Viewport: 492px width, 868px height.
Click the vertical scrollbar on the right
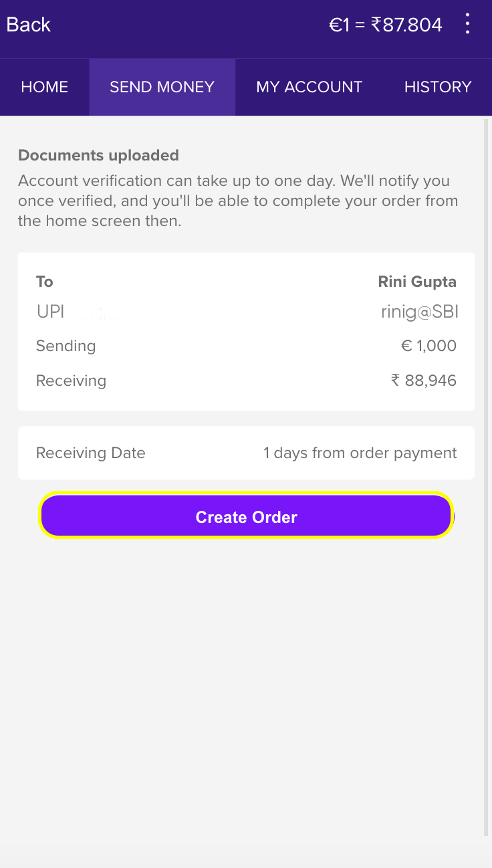(x=486, y=468)
